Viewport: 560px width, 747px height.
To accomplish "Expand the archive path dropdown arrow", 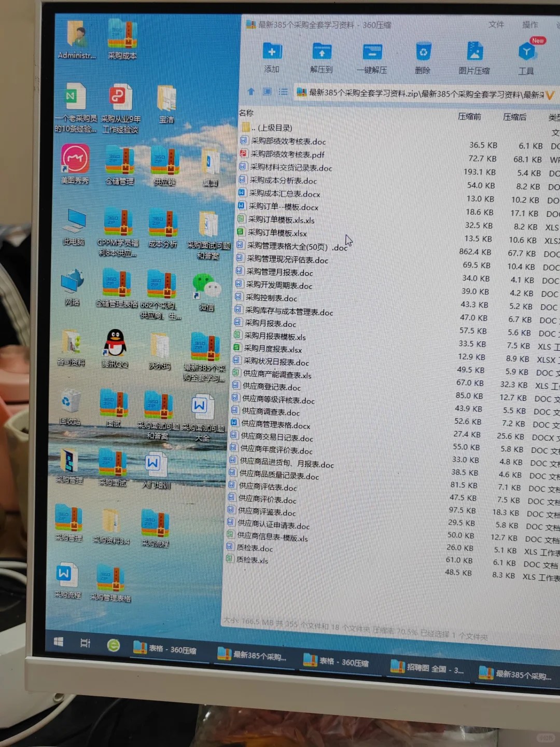I will [x=550, y=95].
